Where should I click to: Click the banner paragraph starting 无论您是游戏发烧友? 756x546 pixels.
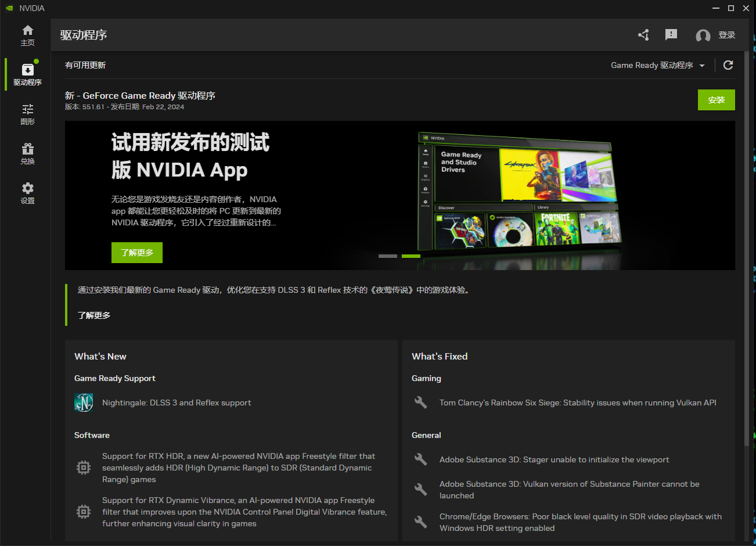click(196, 211)
